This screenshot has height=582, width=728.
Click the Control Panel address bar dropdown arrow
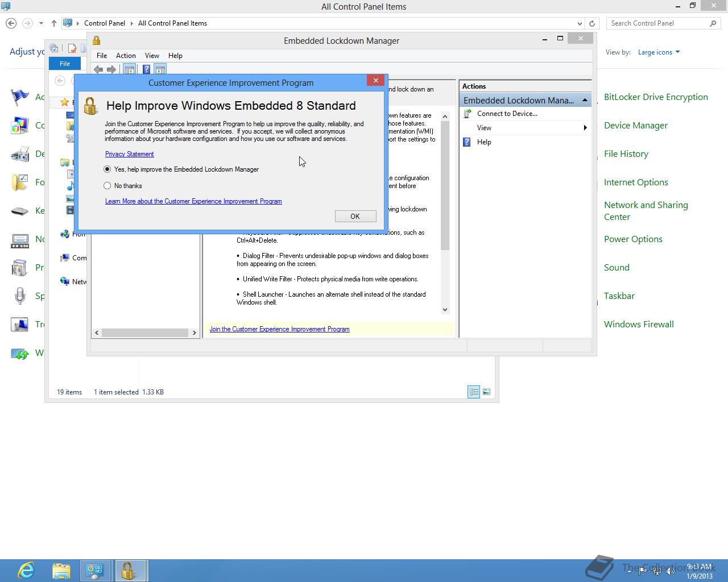pos(580,23)
